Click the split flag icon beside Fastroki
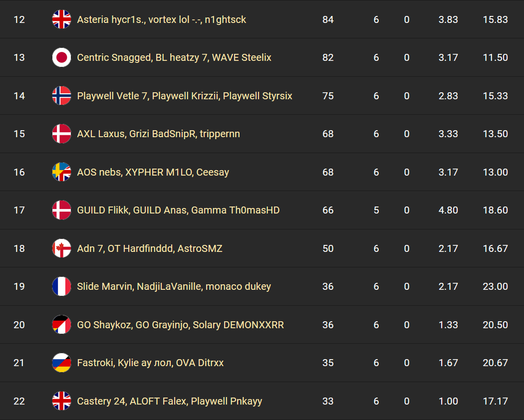This screenshot has height=420, width=524. [x=61, y=363]
